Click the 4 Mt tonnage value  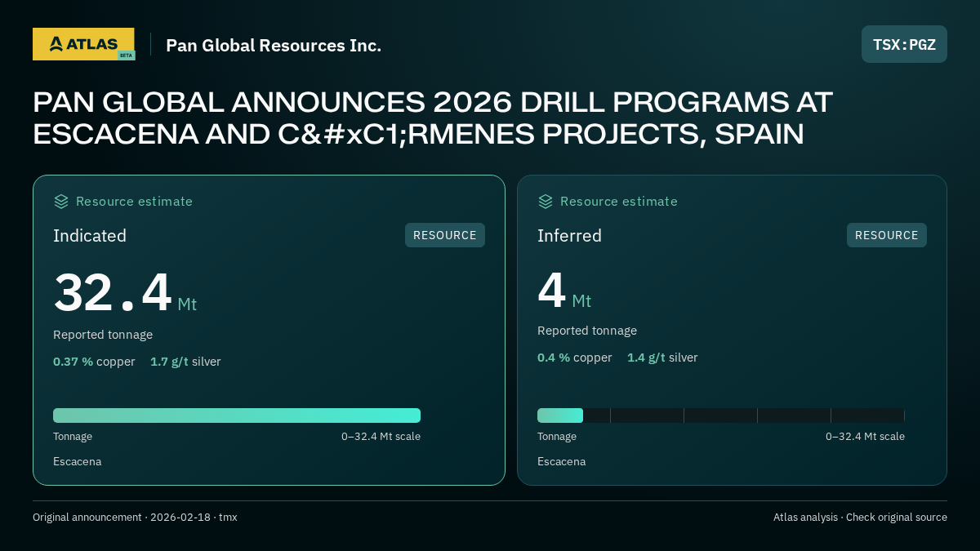click(x=564, y=291)
